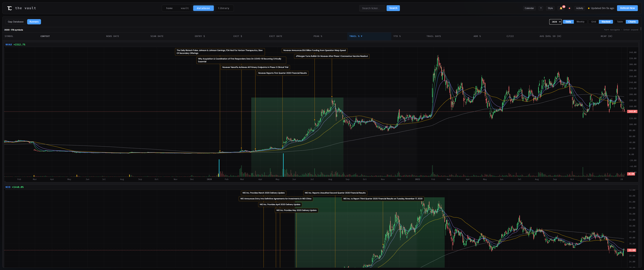The height and width of the screenshot is (270, 644).
Task: Click NIO April 2020 Delivery Update label
Action: click(280, 205)
